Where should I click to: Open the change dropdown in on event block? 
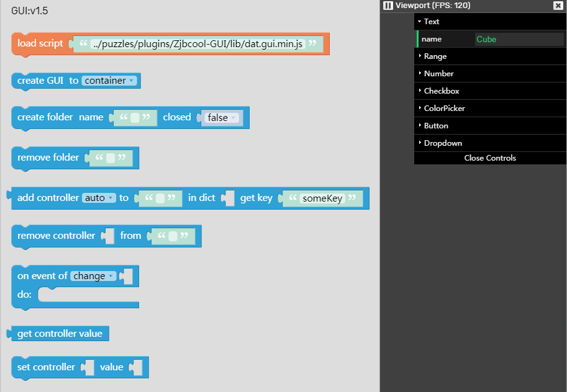point(93,276)
